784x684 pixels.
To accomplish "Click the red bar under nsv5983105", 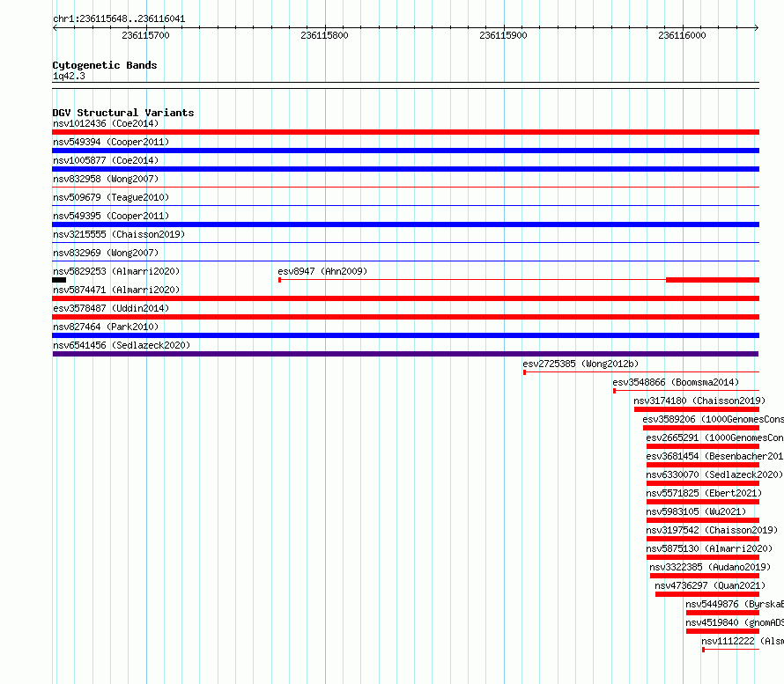I will (703, 520).
